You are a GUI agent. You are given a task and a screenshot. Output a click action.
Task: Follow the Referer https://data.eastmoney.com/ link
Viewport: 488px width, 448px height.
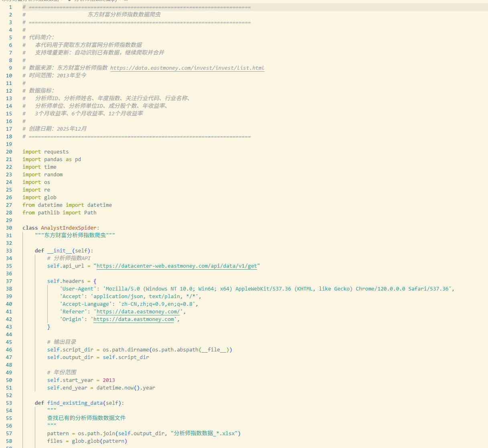tap(138, 311)
